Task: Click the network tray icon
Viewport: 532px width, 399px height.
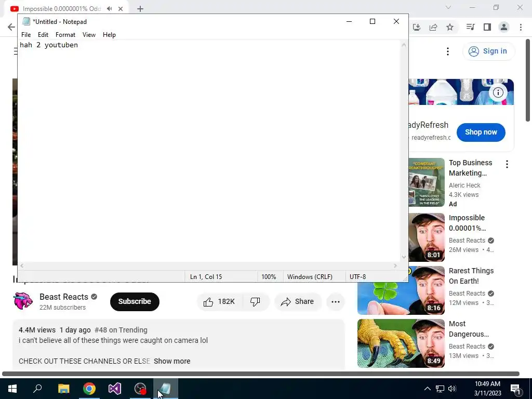Action: pos(440,389)
